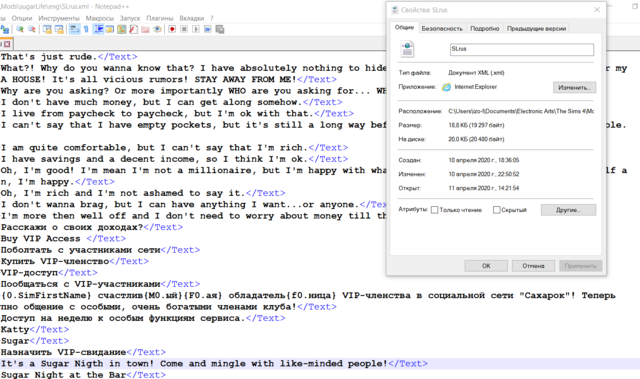Open the Запуск menu

tap(130, 18)
